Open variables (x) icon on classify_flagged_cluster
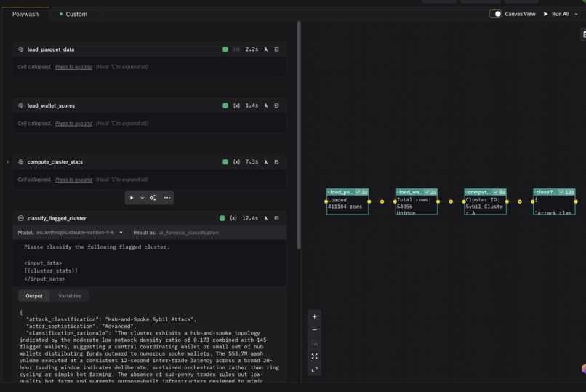Viewport: 586px width, 392px height. (233, 218)
